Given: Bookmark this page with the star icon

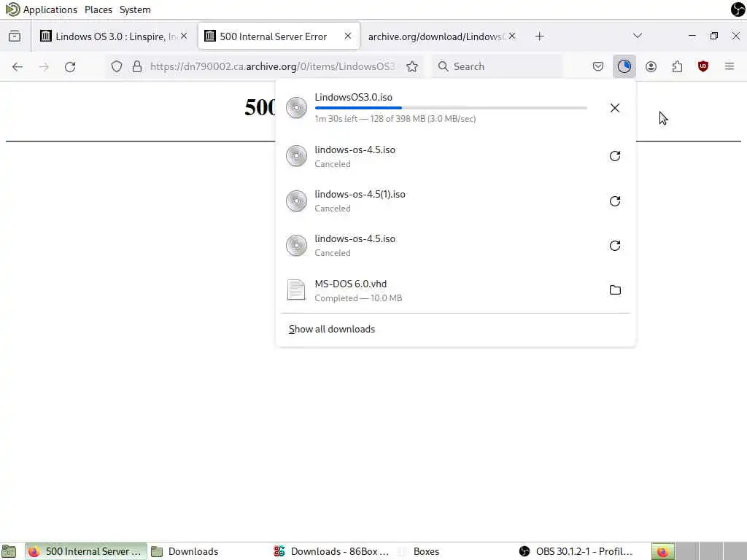Looking at the screenshot, I should tap(412, 66).
